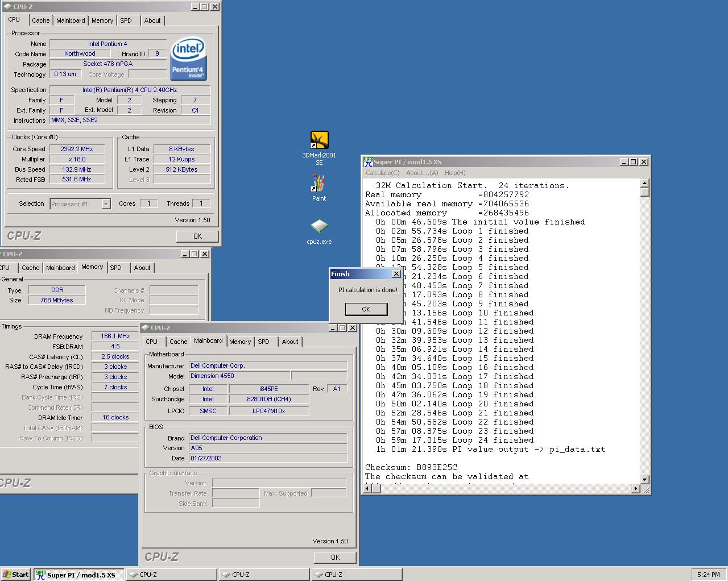Open CPU tab in Mainboard CPU-Z window
The image size is (728, 582).
[x=151, y=342]
